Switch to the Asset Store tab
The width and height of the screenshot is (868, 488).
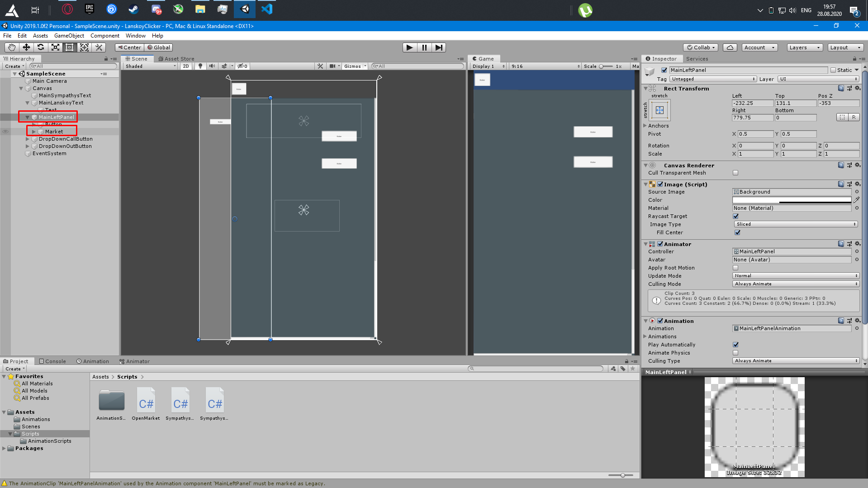(x=176, y=59)
